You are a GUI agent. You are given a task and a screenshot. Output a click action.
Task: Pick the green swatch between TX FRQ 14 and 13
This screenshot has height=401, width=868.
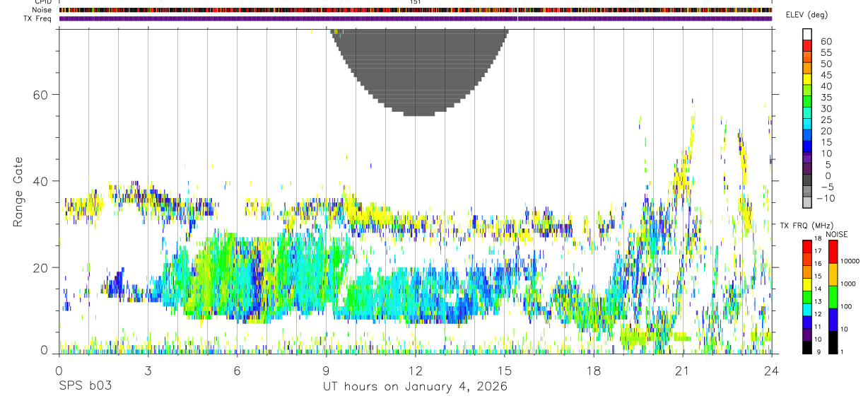tap(807, 297)
